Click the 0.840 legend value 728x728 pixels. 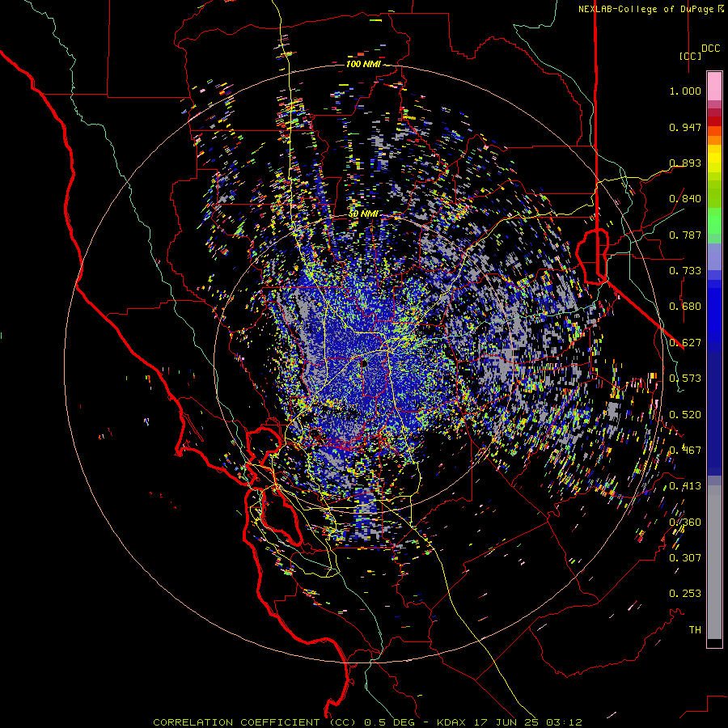point(685,199)
